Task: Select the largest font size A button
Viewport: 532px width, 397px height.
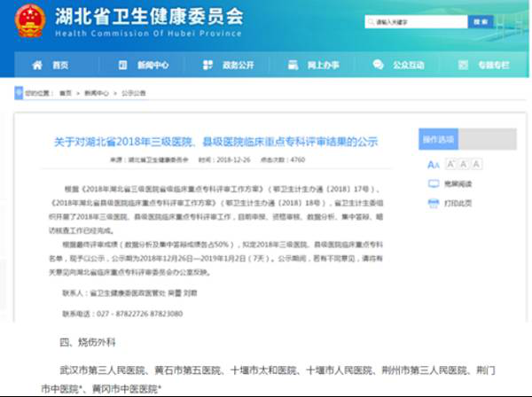Action: (450, 165)
